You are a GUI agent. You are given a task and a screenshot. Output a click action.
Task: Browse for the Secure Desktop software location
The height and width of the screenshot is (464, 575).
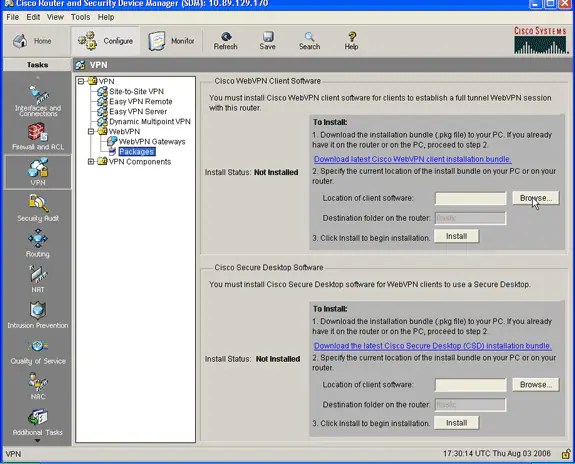click(x=536, y=385)
